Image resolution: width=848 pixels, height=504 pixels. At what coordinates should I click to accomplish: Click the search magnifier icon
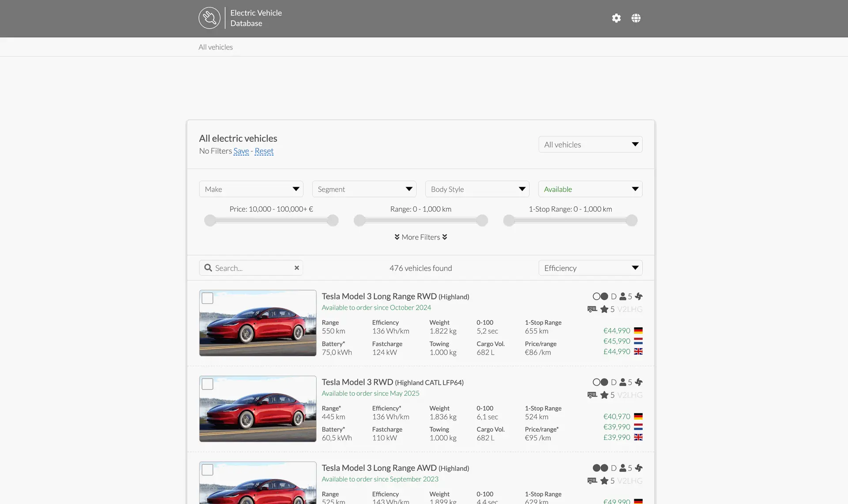coord(208,268)
